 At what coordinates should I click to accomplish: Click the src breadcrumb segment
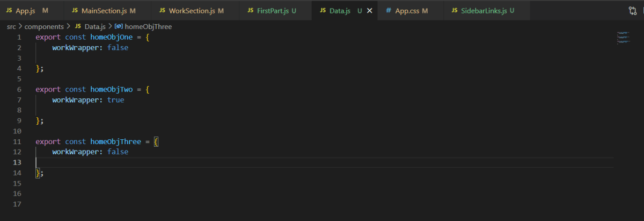(11, 26)
